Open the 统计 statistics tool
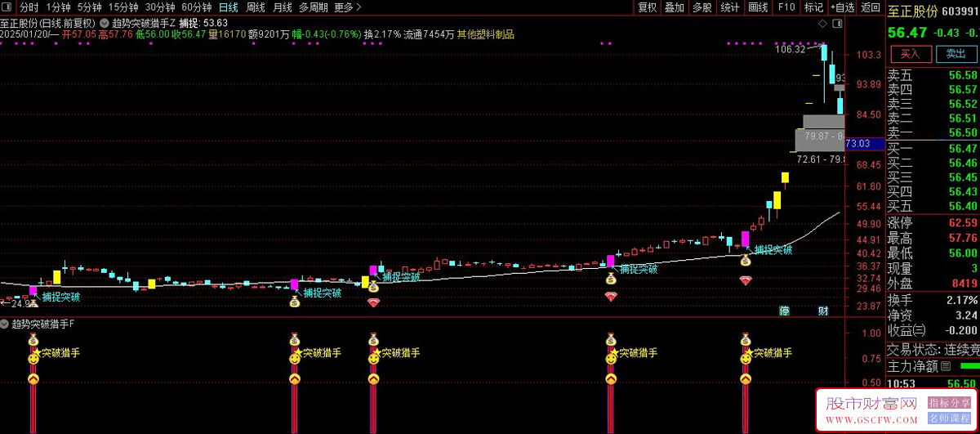Screen dimensions: 980x434 (x=730, y=7)
